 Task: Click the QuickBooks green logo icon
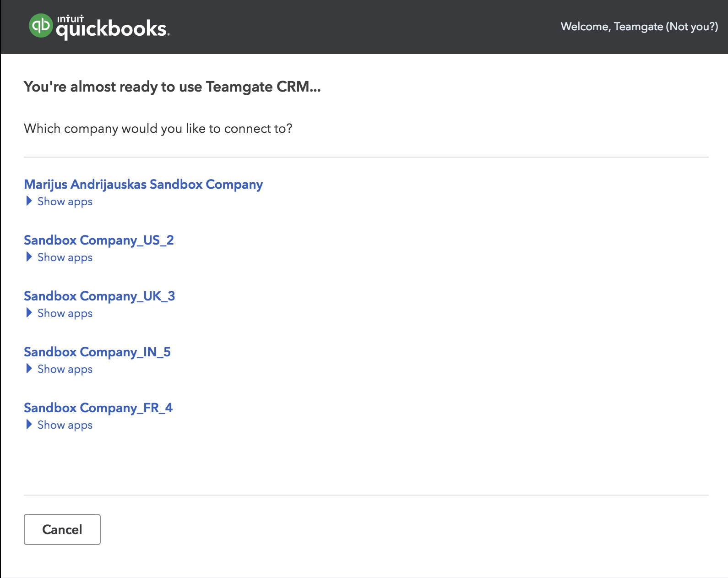41,26
